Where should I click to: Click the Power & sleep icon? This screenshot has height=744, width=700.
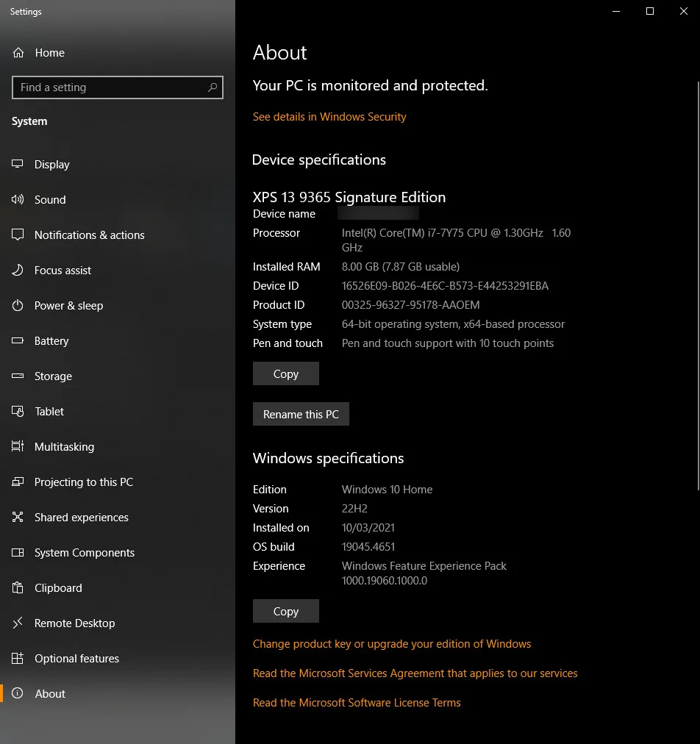pyautogui.click(x=18, y=306)
